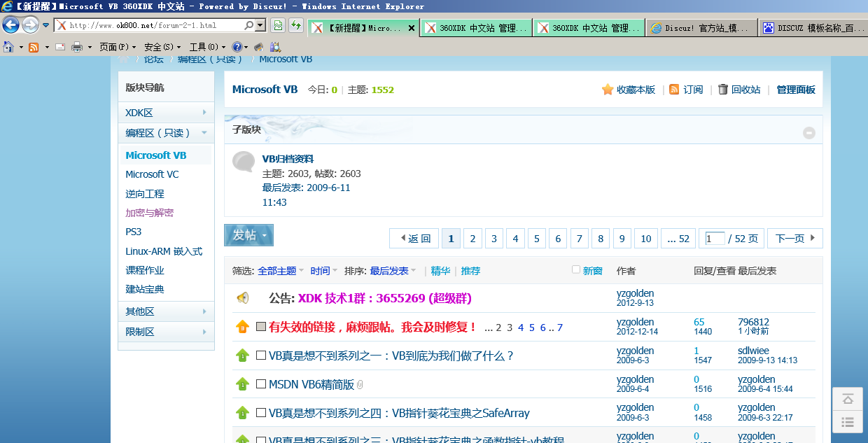
Task: Open 逆向工程 in sidebar
Action: pos(145,194)
